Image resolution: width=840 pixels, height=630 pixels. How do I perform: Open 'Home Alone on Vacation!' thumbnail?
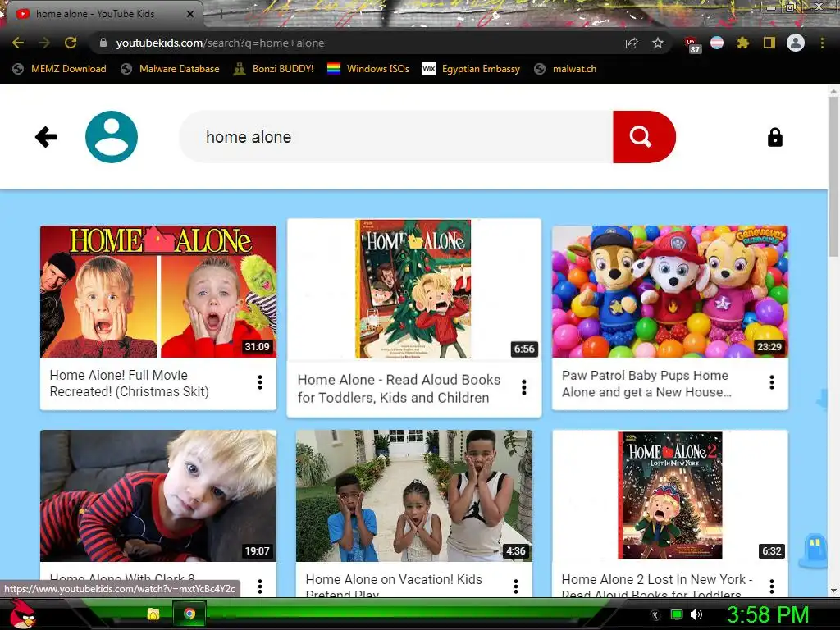414,495
